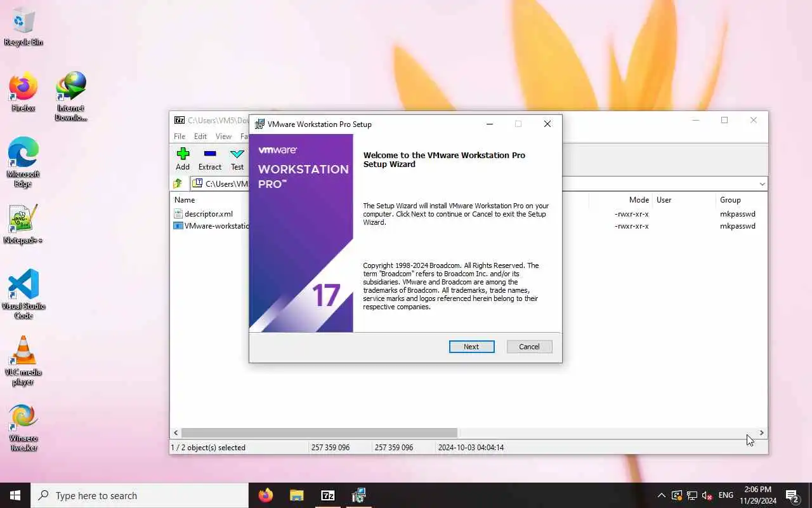
Task: Sort by the Mode column header
Action: (639, 200)
